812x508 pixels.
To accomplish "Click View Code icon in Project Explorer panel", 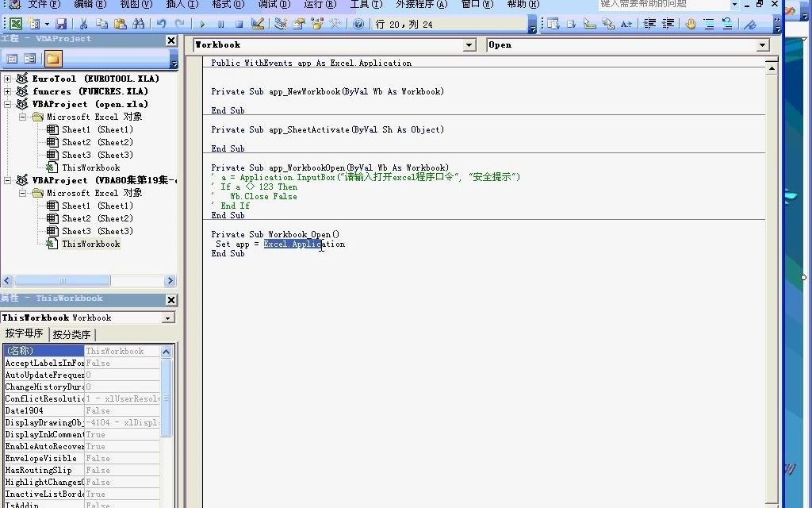I will 12,60.
